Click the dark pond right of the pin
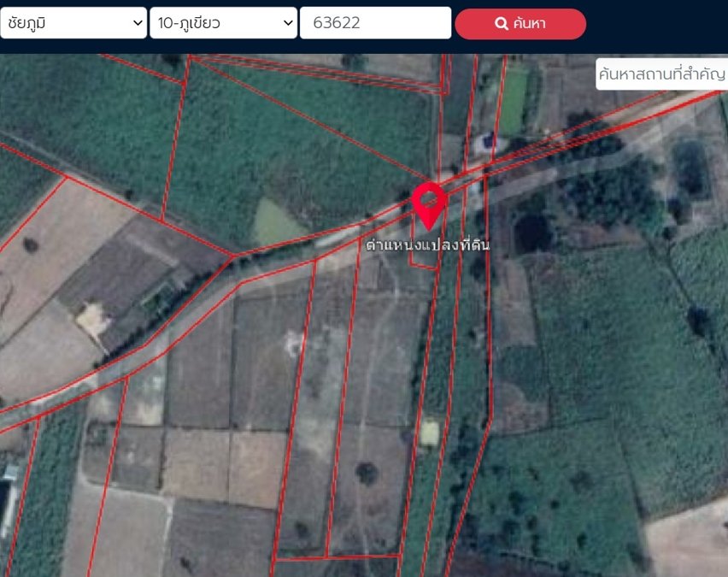728x577 pixels. (533, 233)
